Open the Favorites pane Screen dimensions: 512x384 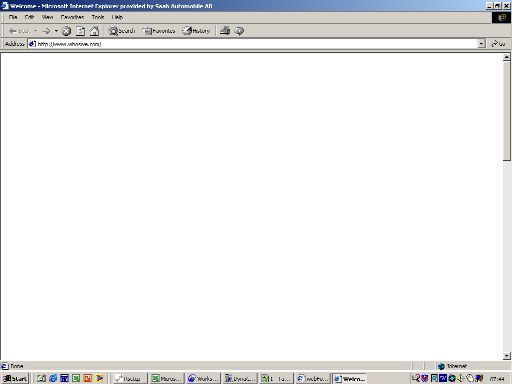(x=159, y=31)
